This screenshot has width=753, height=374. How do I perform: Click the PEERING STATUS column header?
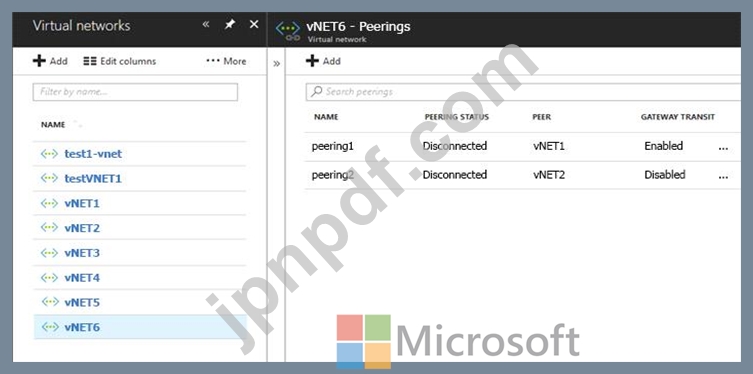[457, 117]
